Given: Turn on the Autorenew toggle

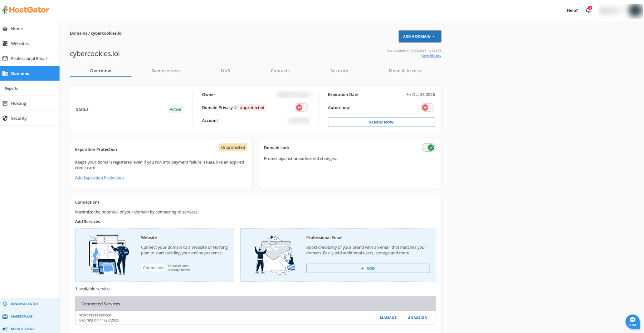Looking at the screenshot, I should pos(427,108).
